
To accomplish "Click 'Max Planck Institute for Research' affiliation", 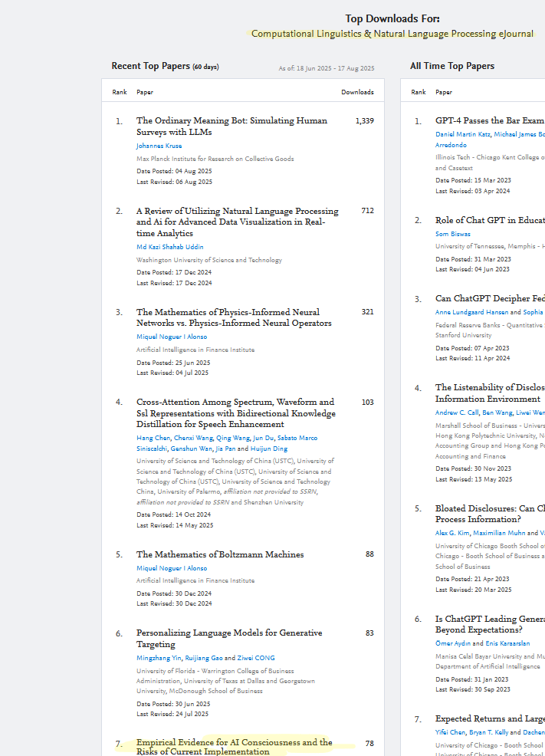I will pyautogui.click(x=215, y=159).
